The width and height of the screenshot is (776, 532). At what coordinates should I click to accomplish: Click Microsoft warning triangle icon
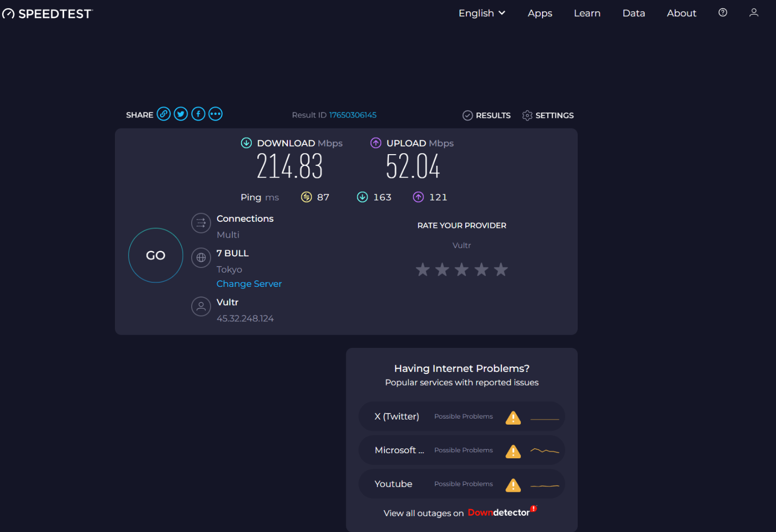[513, 451]
